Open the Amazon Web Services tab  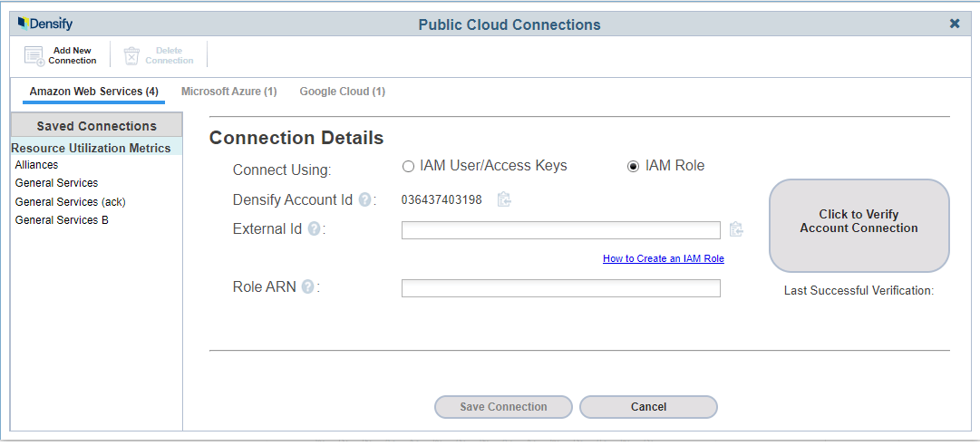click(x=93, y=92)
